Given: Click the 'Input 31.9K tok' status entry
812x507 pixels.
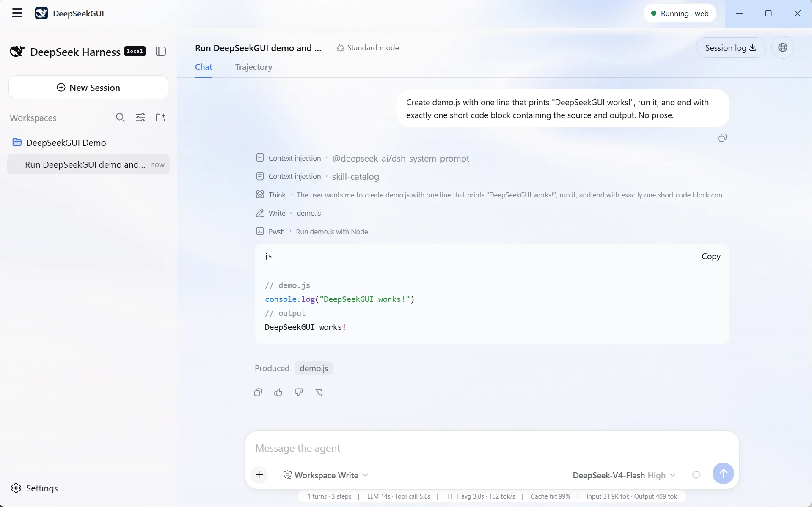Looking at the screenshot, I should pyautogui.click(x=608, y=496).
